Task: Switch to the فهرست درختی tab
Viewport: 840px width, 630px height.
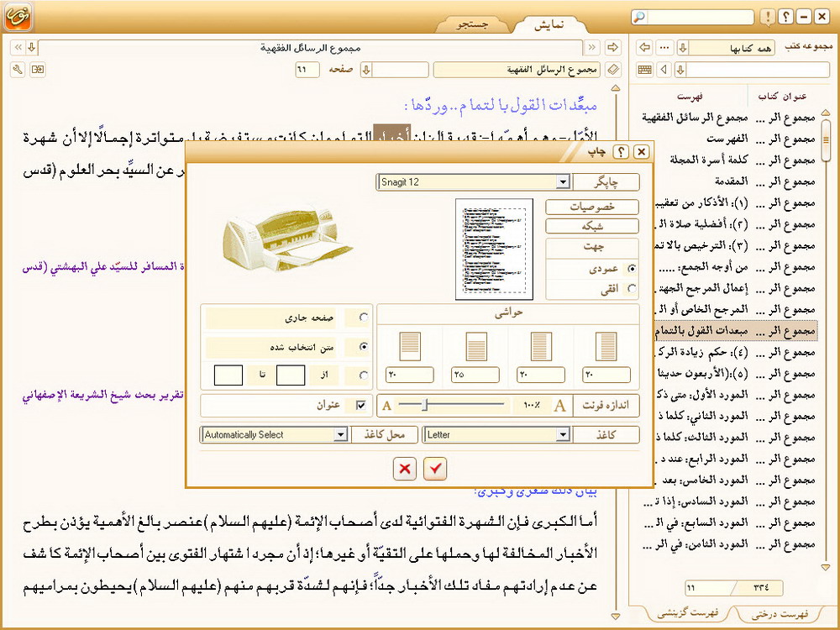Action: (779, 614)
